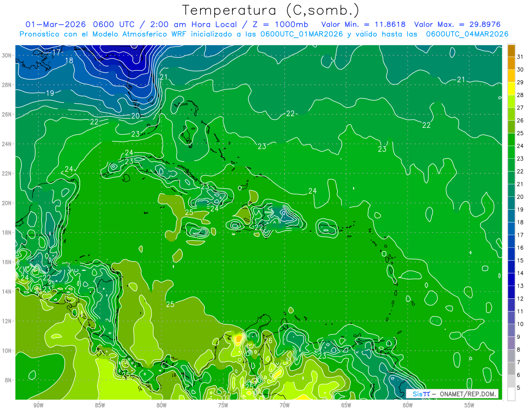
Task: Click the 14N latitude axis label
Action: tap(7, 292)
